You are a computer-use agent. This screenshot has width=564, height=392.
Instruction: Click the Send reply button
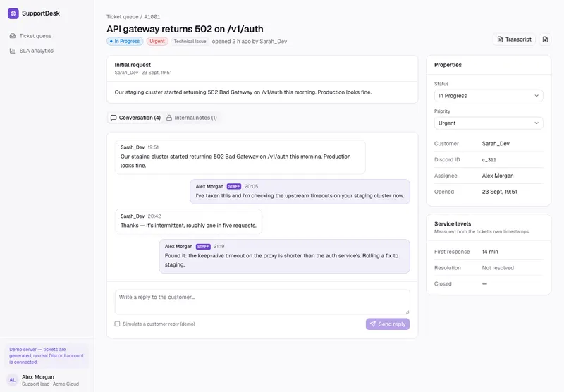click(388, 324)
